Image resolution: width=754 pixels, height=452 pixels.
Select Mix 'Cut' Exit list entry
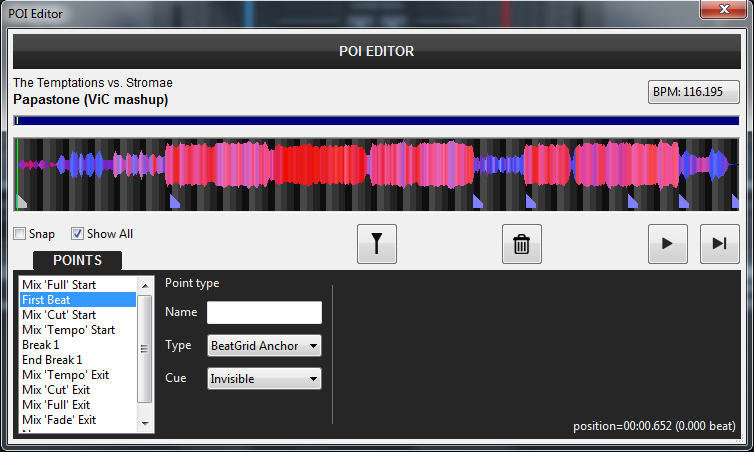(x=78, y=389)
